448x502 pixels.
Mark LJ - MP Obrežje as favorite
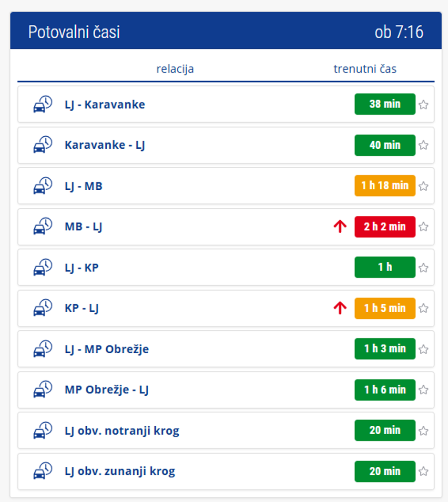[x=423, y=349]
